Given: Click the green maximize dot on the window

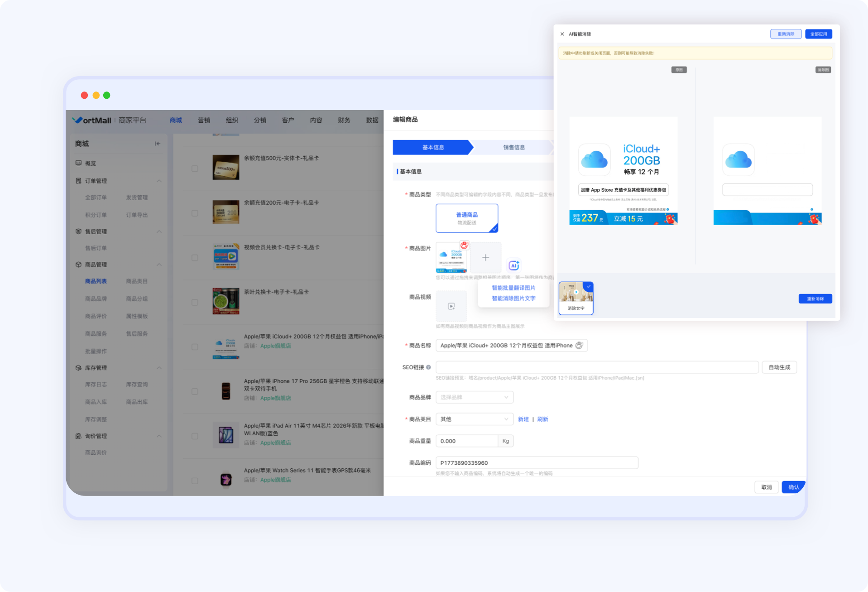Looking at the screenshot, I should coord(107,95).
